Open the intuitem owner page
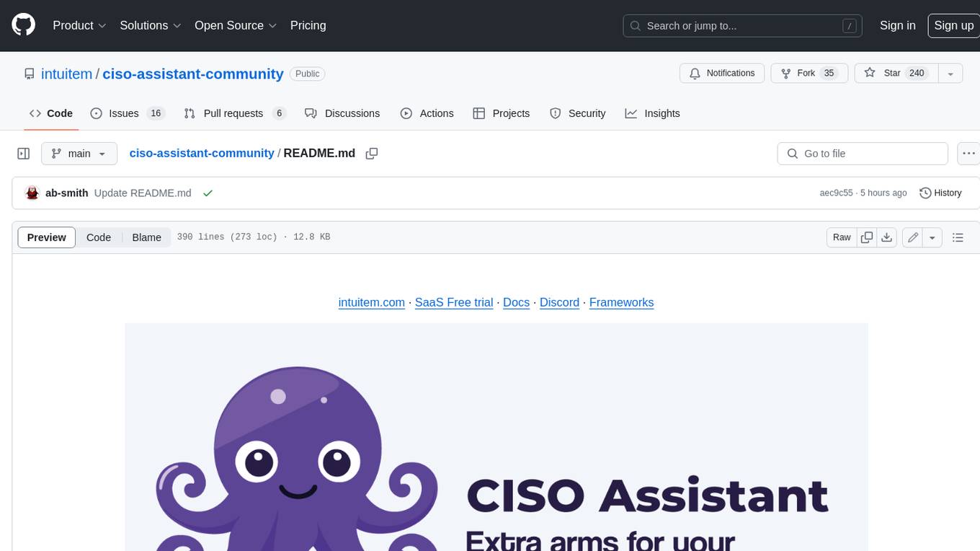The height and width of the screenshot is (551, 980). tap(67, 74)
